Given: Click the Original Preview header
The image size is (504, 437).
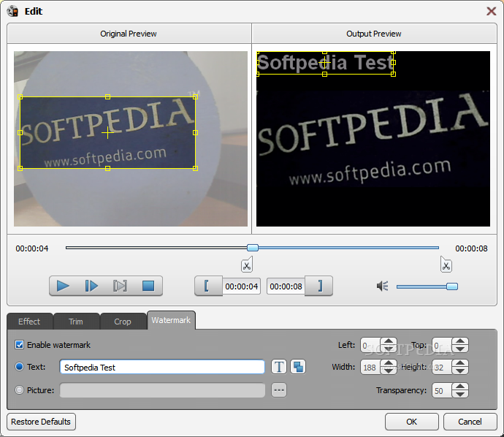Looking at the screenshot, I should pyautogui.click(x=129, y=34).
